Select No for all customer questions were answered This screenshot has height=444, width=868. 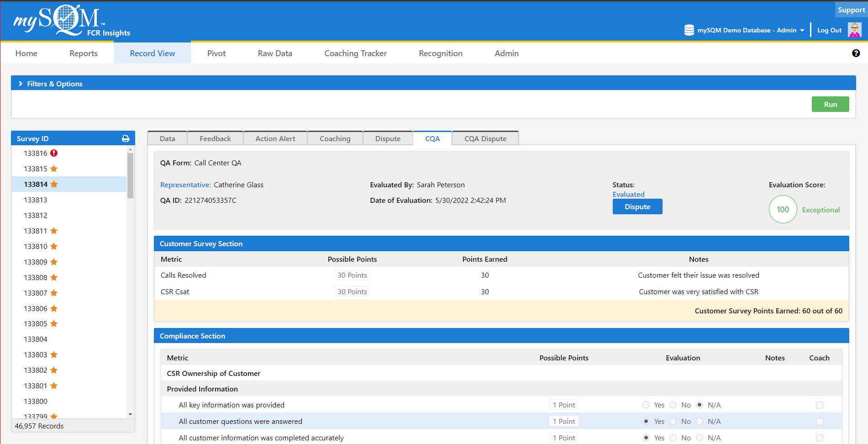673,421
